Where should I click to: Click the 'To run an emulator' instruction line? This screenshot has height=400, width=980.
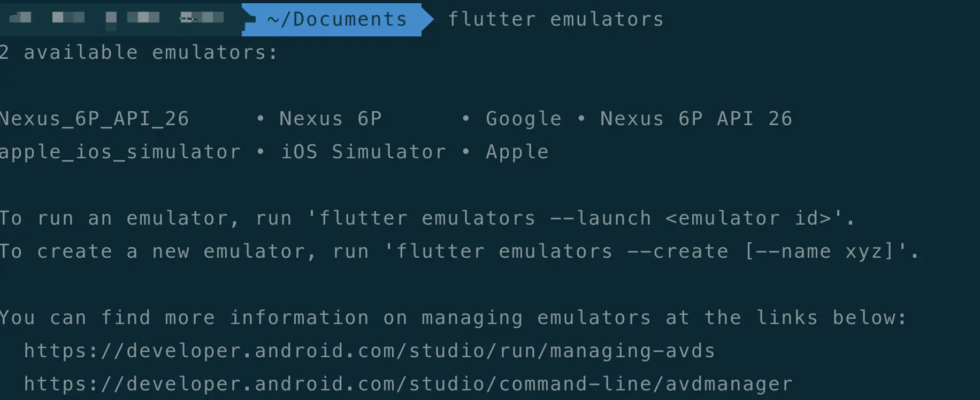point(427,218)
